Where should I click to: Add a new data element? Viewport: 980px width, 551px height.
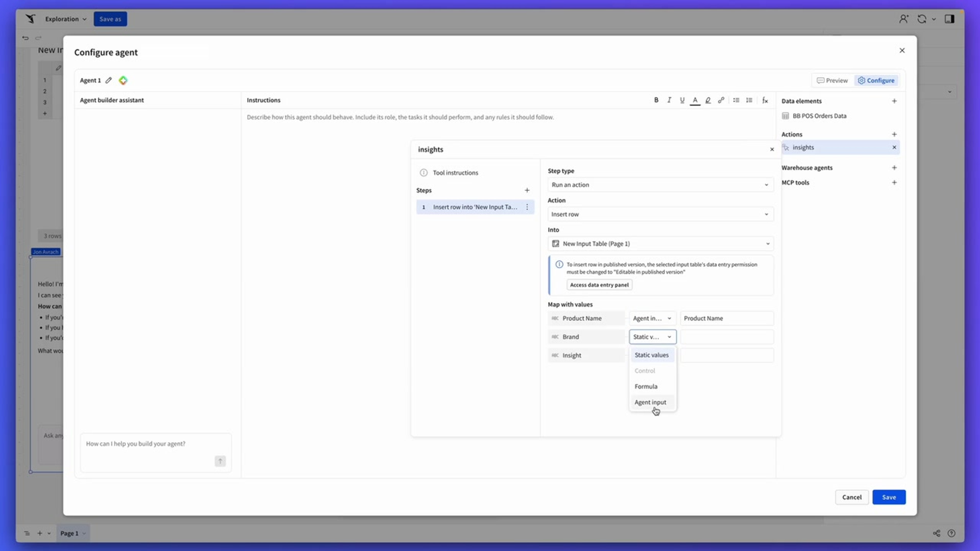pyautogui.click(x=895, y=101)
